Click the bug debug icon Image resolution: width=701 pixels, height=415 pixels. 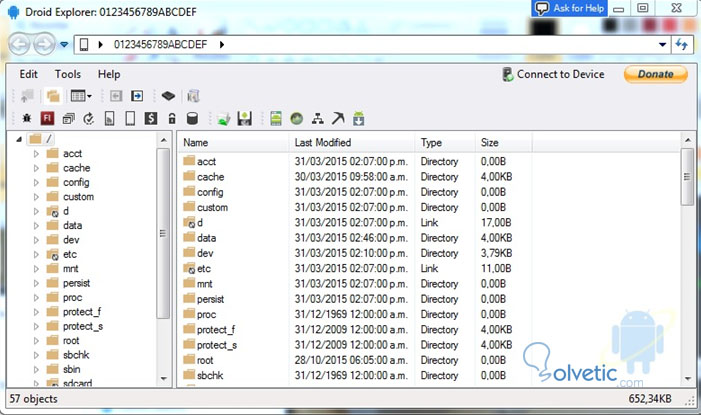pos(27,119)
